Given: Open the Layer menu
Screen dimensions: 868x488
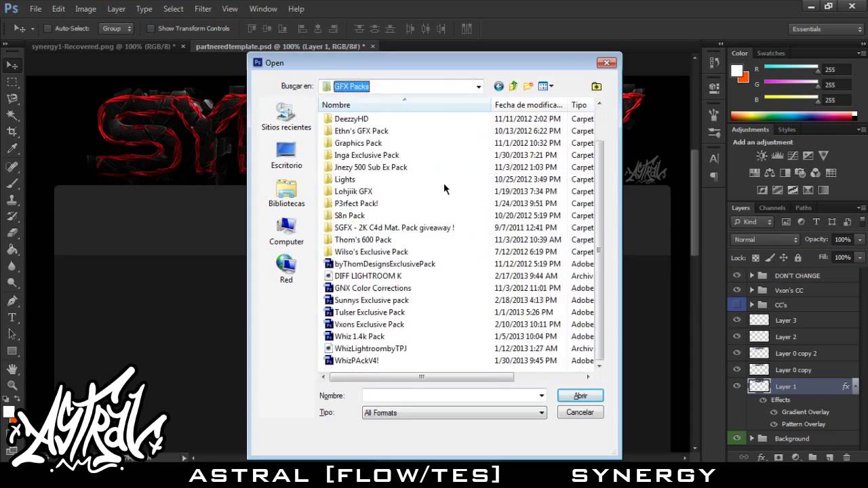Looking at the screenshot, I should point(116,9).
